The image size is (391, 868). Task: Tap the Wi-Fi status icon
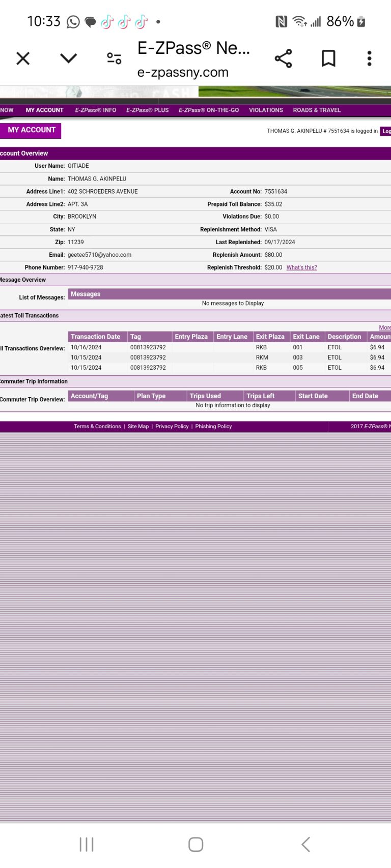[299, 21]
